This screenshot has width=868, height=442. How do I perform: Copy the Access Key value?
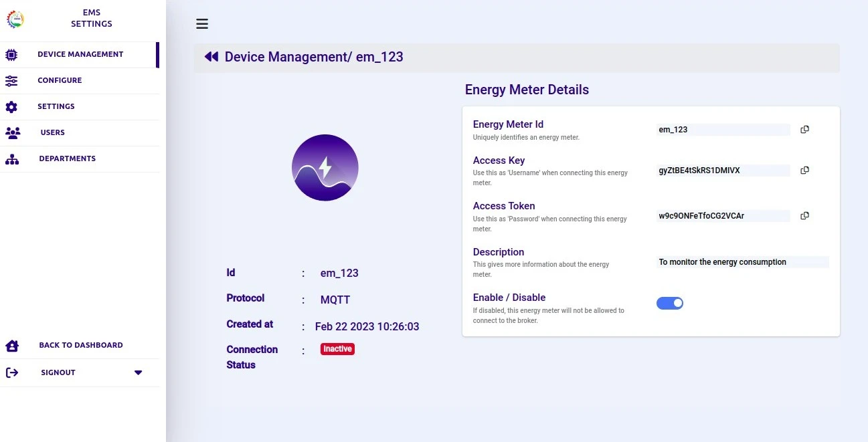[x=805, y=171]
